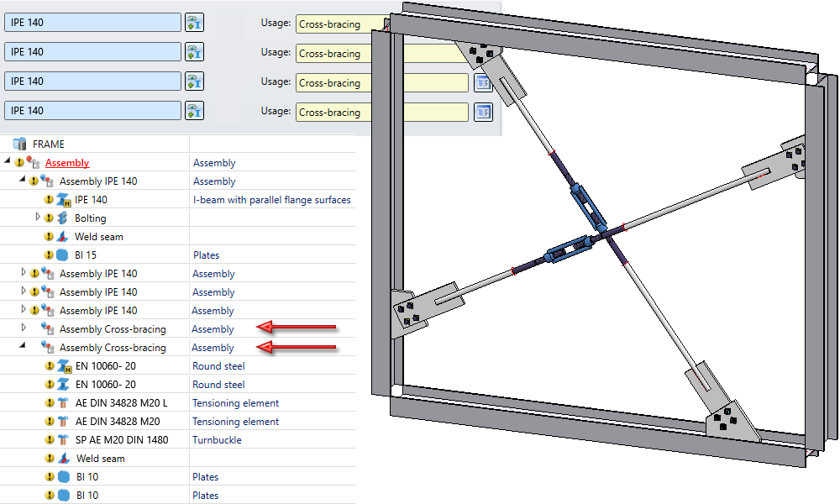Click into the second IPE 140 input field
This screenshot has width=840, height=504.
(92, 52)
